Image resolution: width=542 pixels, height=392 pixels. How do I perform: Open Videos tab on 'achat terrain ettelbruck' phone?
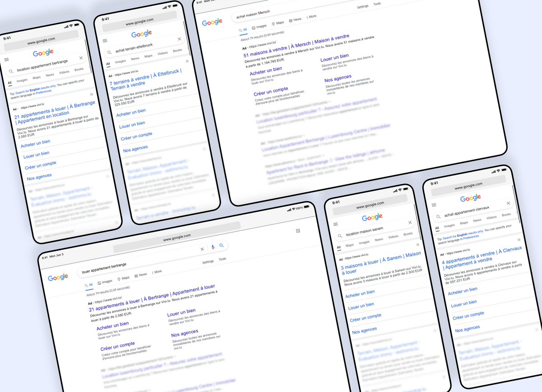tap(163, 53)
